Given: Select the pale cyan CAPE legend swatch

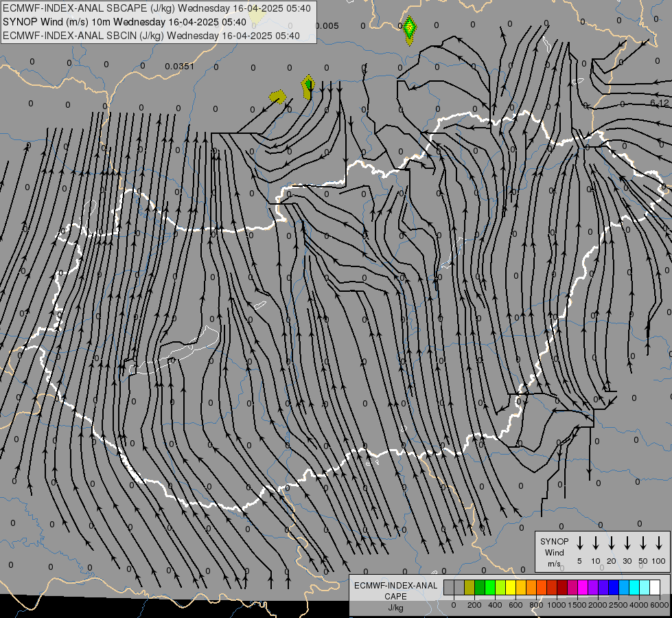Looking at the screenshot, I should point(644,587).
